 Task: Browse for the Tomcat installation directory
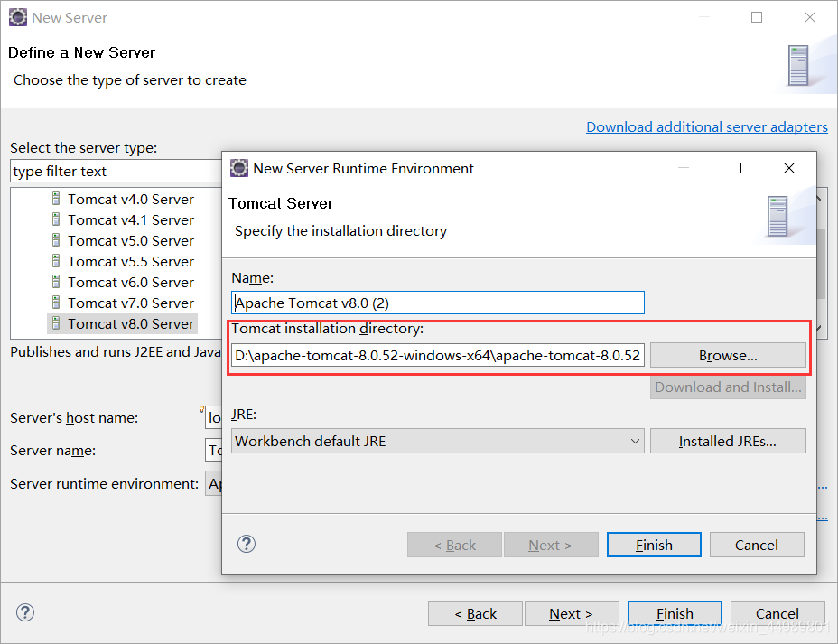coord(728,355)
